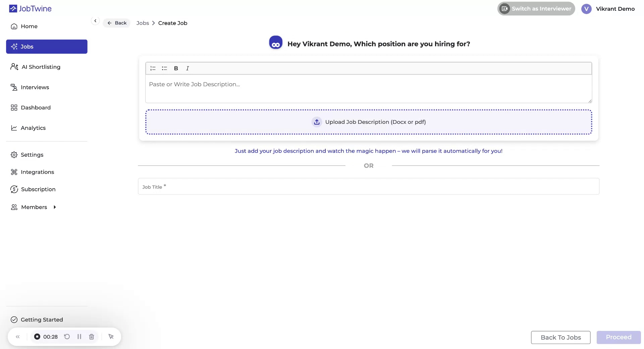Click the Proceed button

click(x=619, y=337)
